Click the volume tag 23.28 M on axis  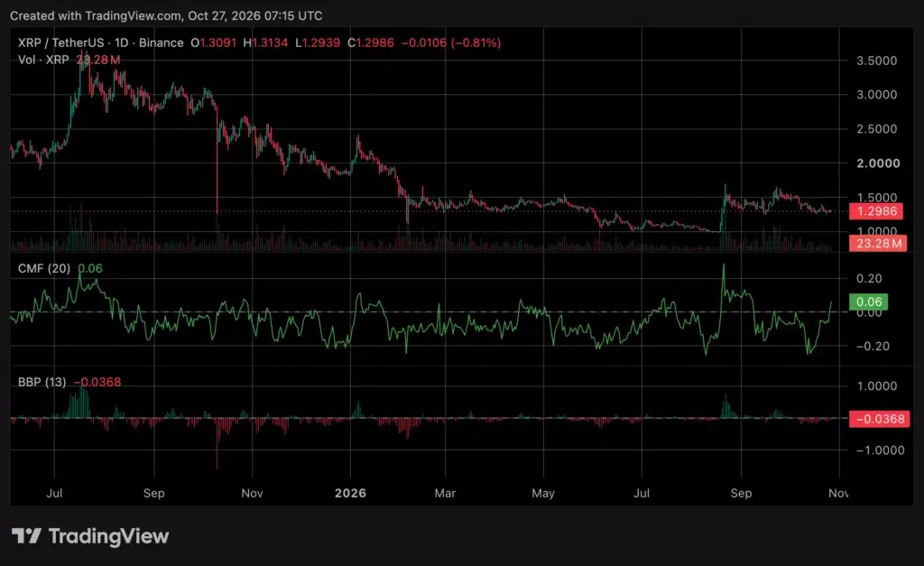(x=878, y=244)
